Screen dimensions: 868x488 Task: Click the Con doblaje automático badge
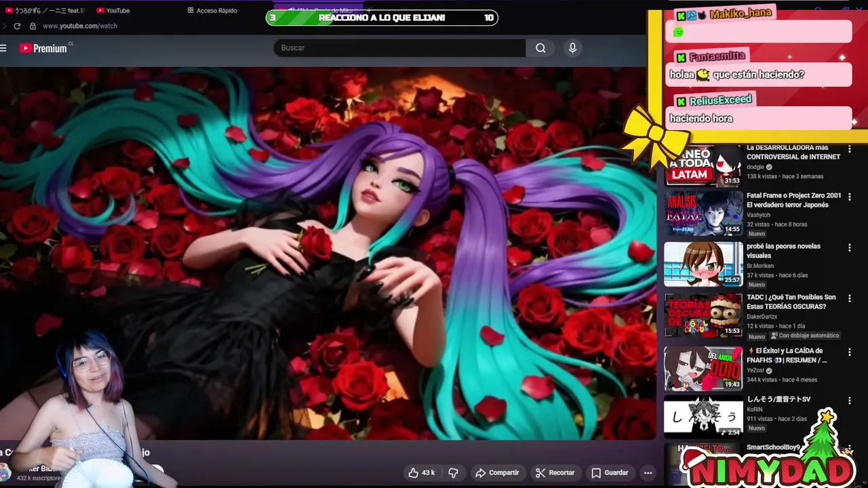click(x=805, y=335)
